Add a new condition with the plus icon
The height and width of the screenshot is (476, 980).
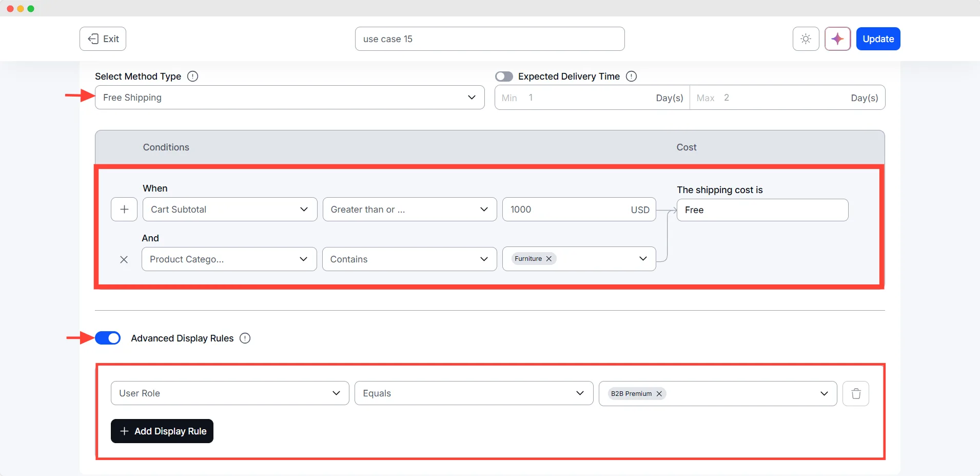[124, 209]
